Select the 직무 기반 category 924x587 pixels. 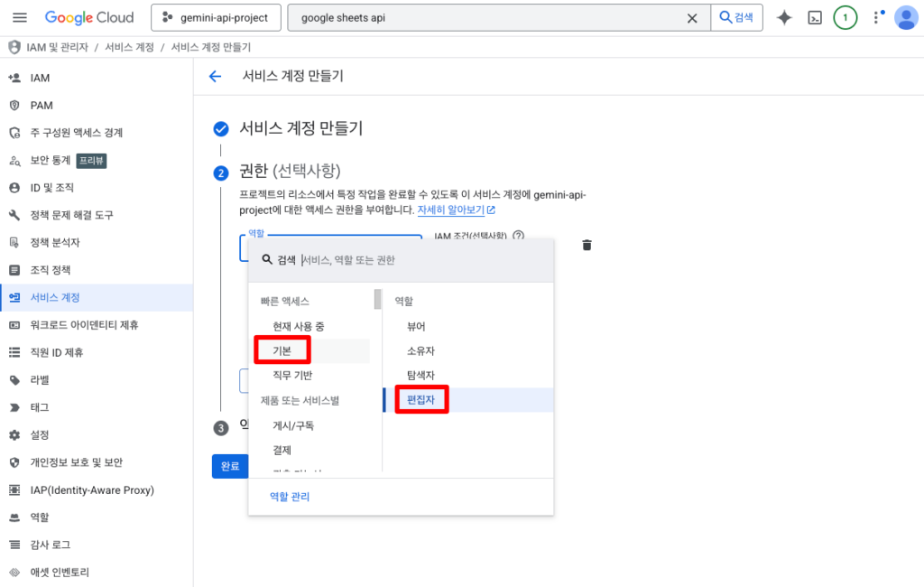tap(292, 375)
